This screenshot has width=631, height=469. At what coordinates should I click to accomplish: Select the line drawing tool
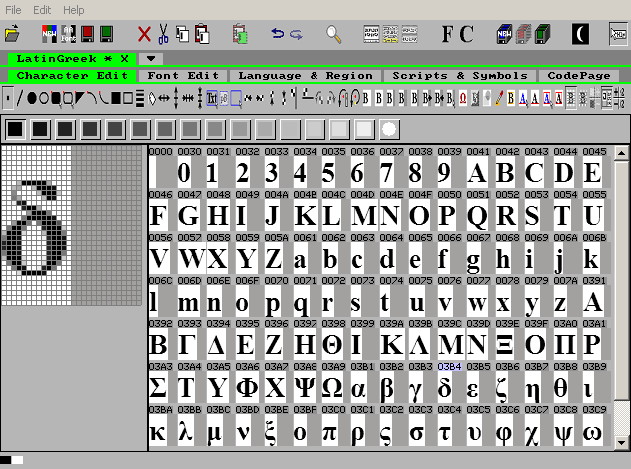(x=20, y=98)
